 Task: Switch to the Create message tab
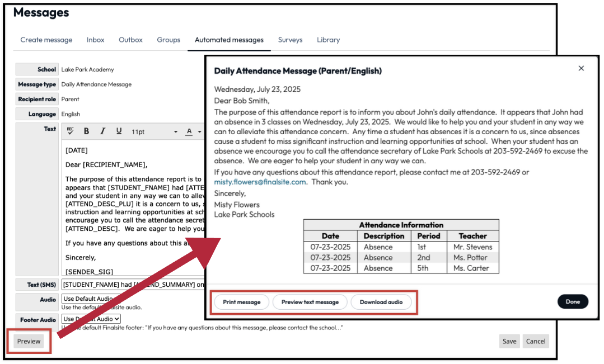[x=46, y=40]
